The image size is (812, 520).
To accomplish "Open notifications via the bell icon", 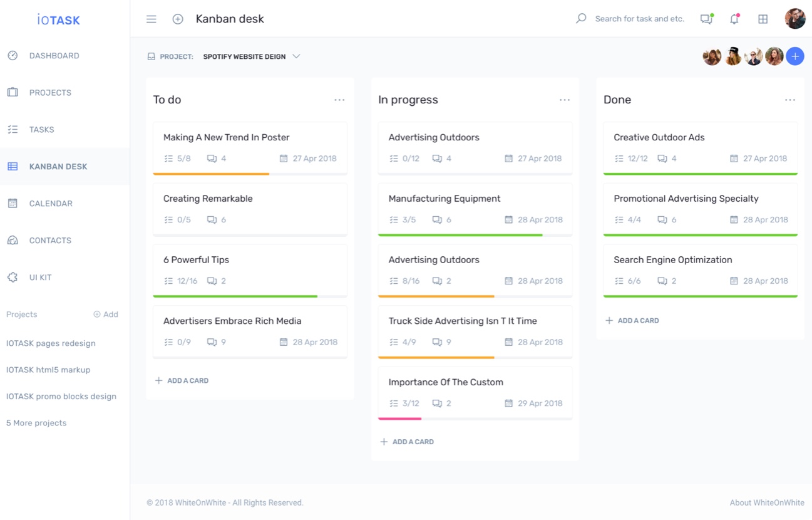I will (x=734, y=19).
